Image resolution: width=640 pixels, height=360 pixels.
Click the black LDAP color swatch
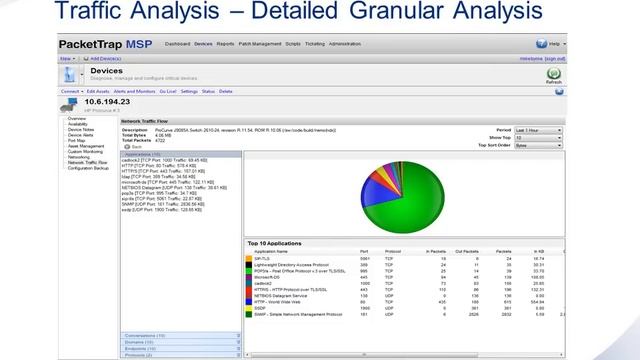click(x=249, y=264)
